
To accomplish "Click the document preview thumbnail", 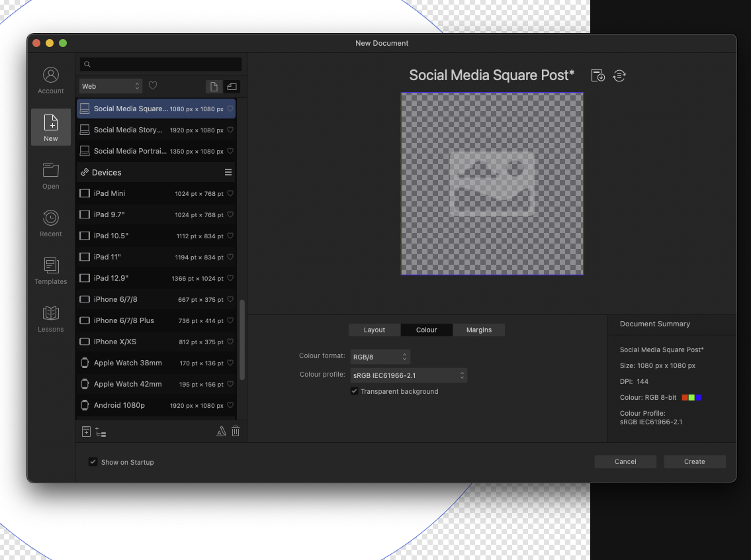I will (492, 184).
